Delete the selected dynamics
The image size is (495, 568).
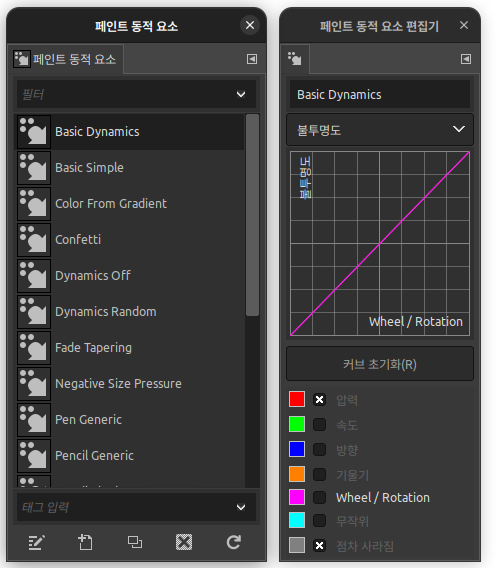coord(184,542)
